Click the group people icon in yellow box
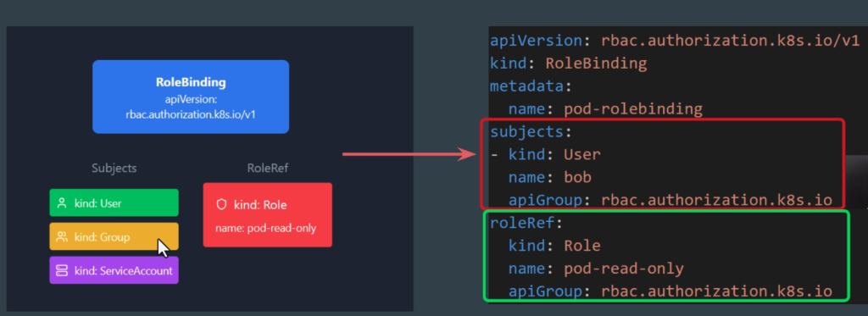The height and width of the screenshot is (316, 868). (63, 237)
